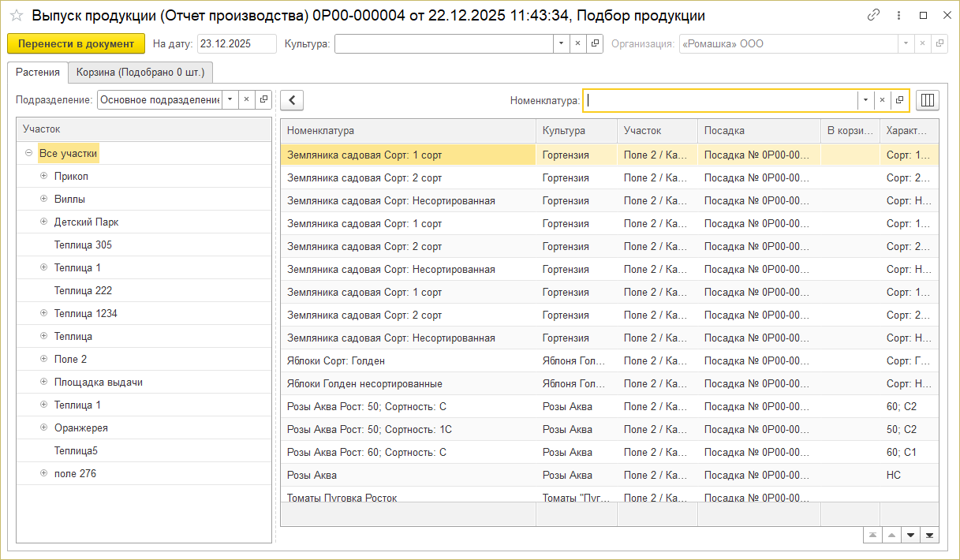960x560 pixels.
Task: Collapse the Все участки tree node
Action: point(28,153)
